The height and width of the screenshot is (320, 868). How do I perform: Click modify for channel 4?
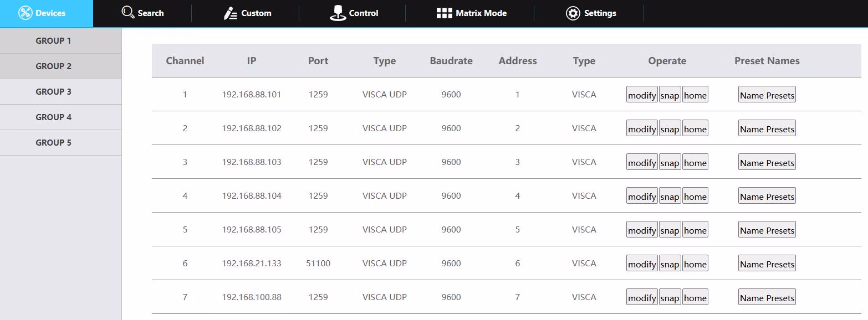pyautogui.click(x=642, y=197)
